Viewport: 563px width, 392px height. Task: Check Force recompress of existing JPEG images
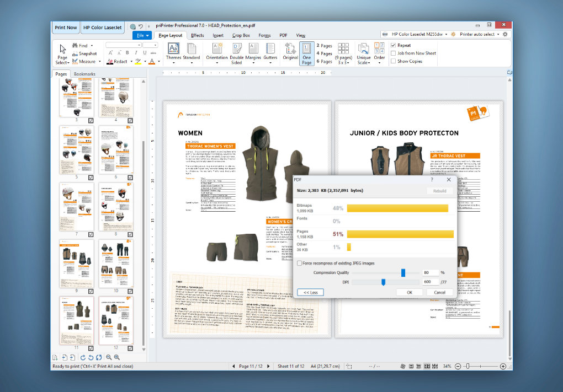pyautogui.click(x=300, y=263)
